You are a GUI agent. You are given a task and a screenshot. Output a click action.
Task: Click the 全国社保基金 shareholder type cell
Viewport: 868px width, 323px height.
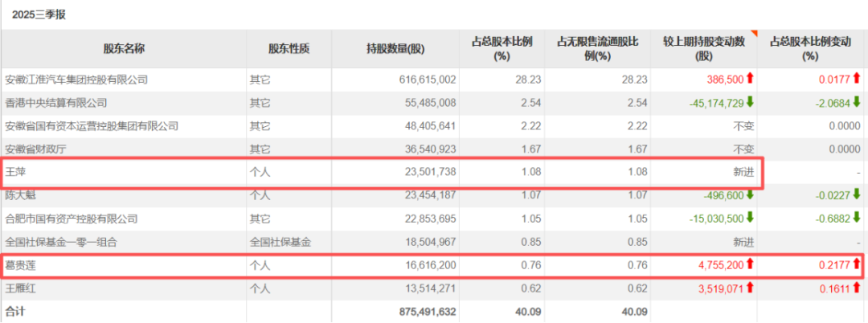[x=280, y=243]
